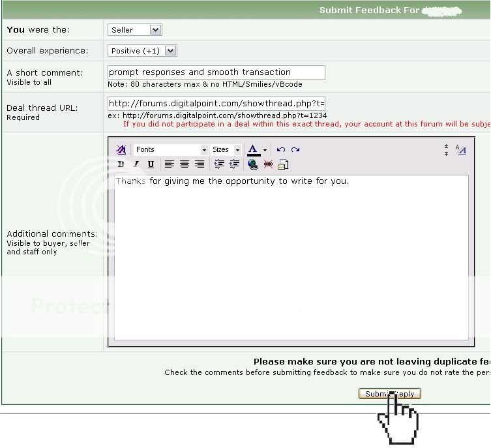This screenshot has width=491, height=448.
Task: Click the 'Submit Feedback For' header text
Action: coord(369,10)
